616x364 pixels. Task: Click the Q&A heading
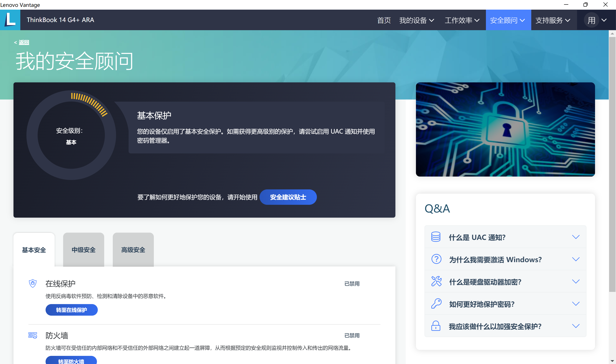437,208
